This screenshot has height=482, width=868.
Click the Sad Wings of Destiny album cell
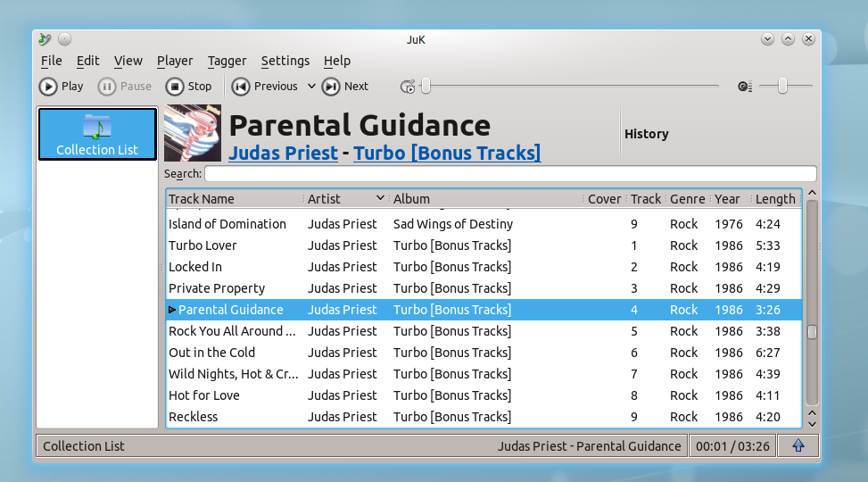tap(453, 224)
